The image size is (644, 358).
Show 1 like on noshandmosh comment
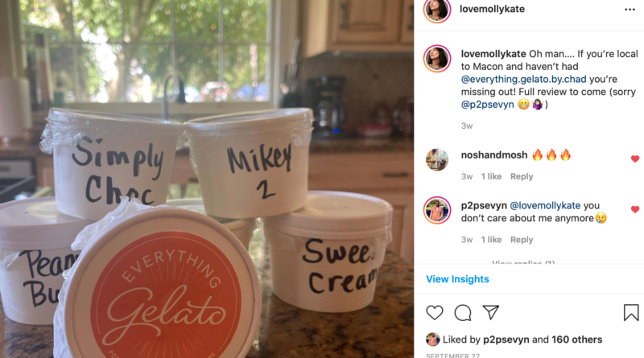coord(491,176)
